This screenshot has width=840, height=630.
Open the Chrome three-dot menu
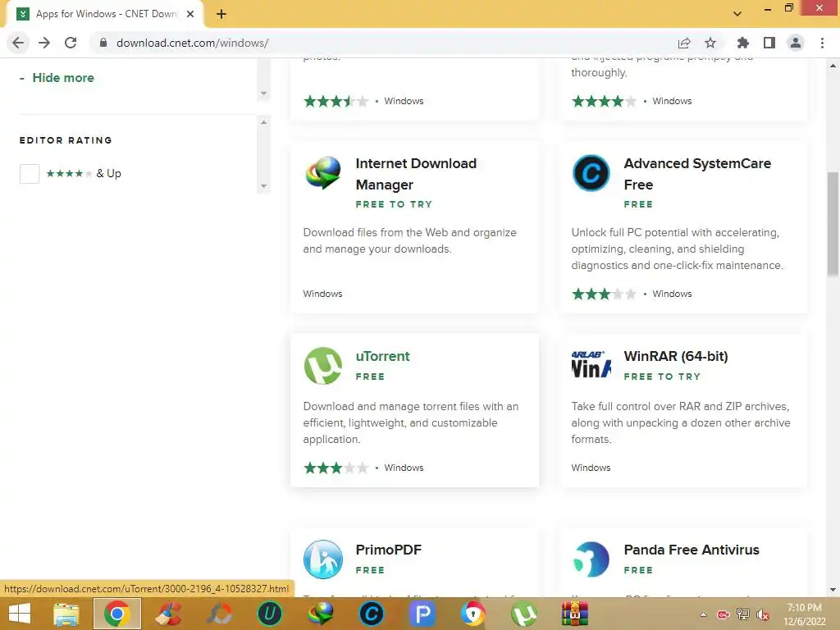[822, 43]
